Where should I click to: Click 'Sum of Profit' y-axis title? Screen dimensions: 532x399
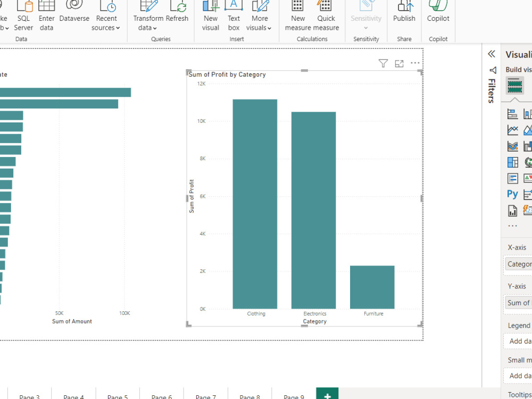pos(192,196)
